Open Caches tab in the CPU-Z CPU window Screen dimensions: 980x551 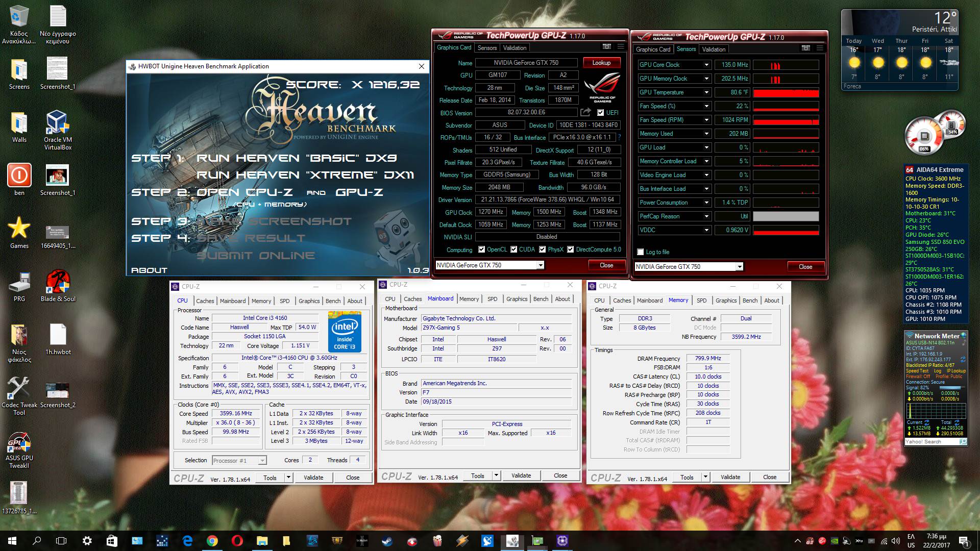click(205, 301)
